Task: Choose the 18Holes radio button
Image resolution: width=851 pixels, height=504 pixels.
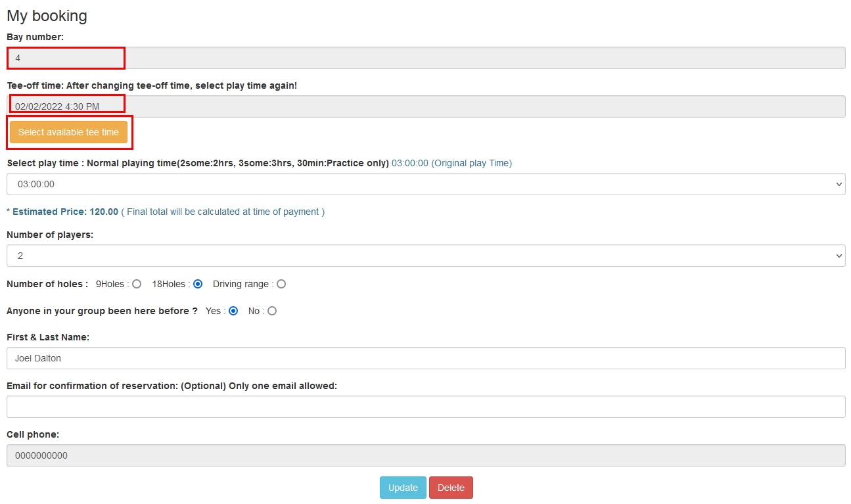Action: coord(198,285)
